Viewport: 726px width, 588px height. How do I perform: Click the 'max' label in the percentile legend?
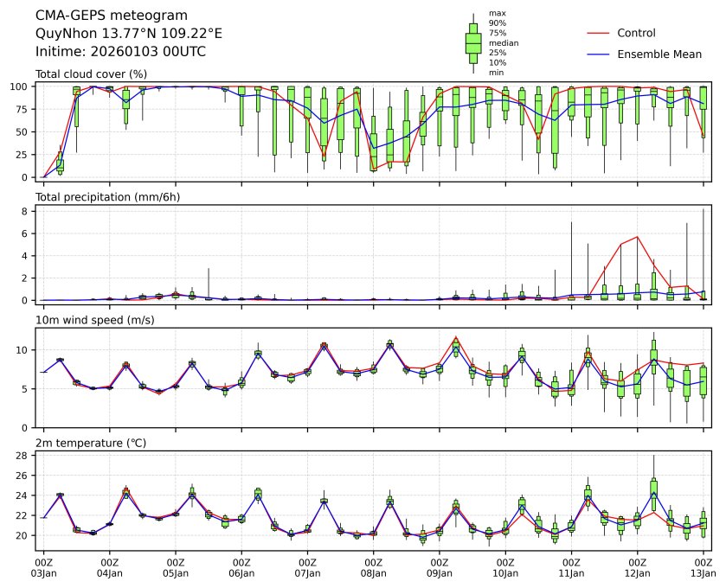(x=496, y=13)
